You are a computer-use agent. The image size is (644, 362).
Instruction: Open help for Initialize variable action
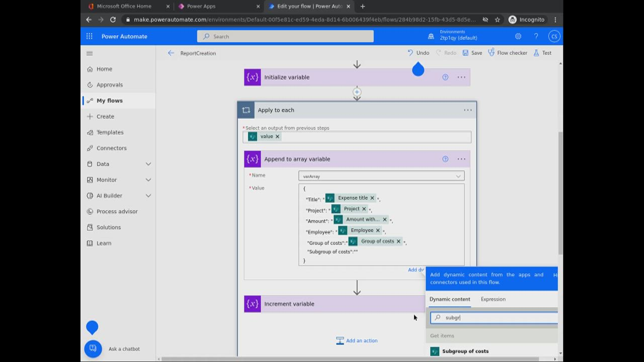click(x=445, y=77)
